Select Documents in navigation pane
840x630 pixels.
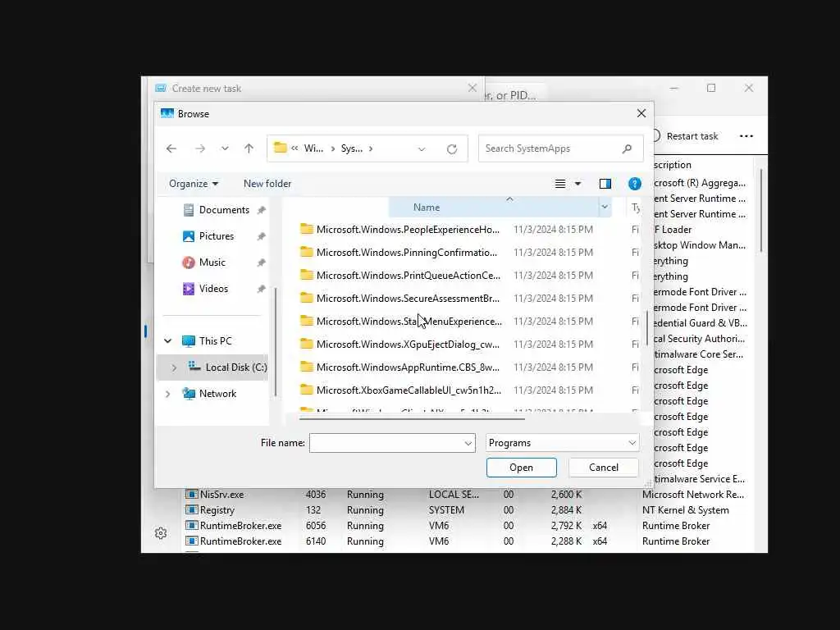[x=224, y=210]
